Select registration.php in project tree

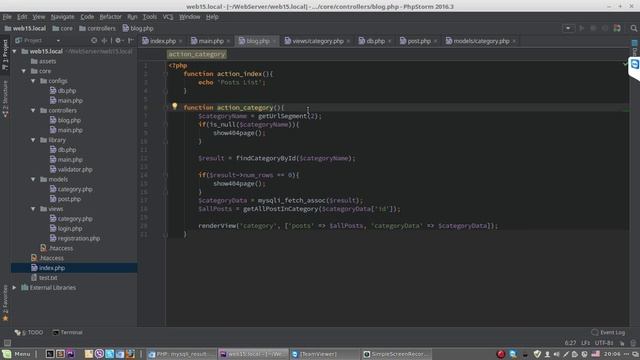[x=75, y=238]
